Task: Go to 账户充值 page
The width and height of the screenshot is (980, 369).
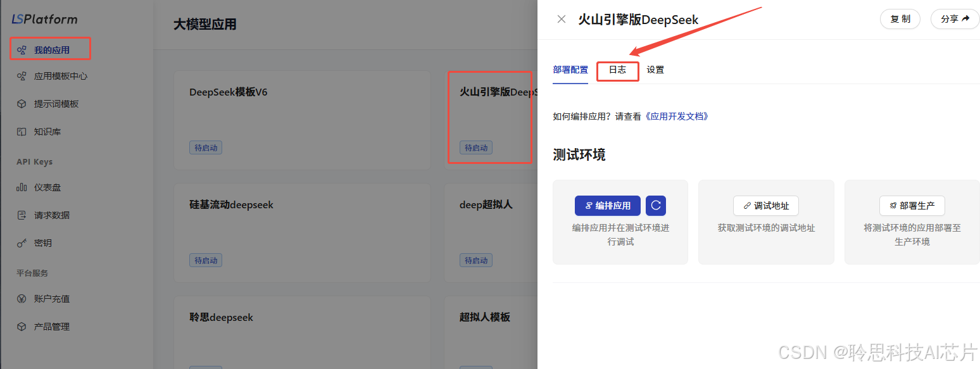Action: click(x=52, y=299)
